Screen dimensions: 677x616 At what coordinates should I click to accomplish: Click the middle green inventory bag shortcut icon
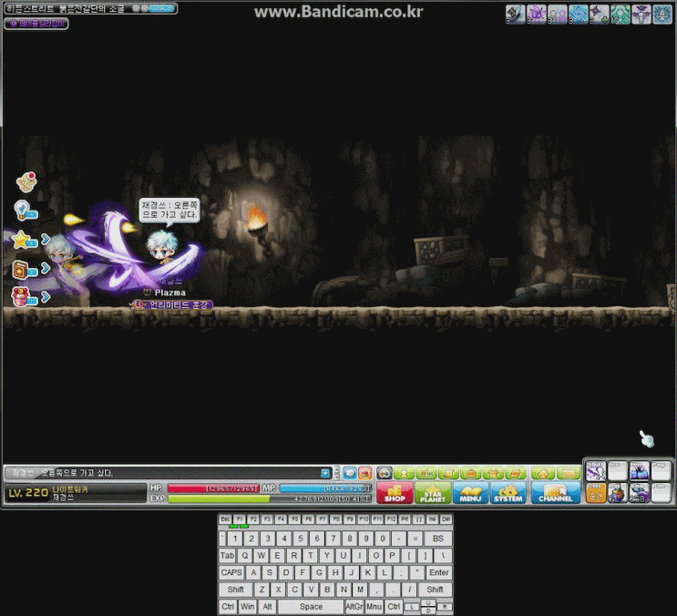click(x=470, y=473)
